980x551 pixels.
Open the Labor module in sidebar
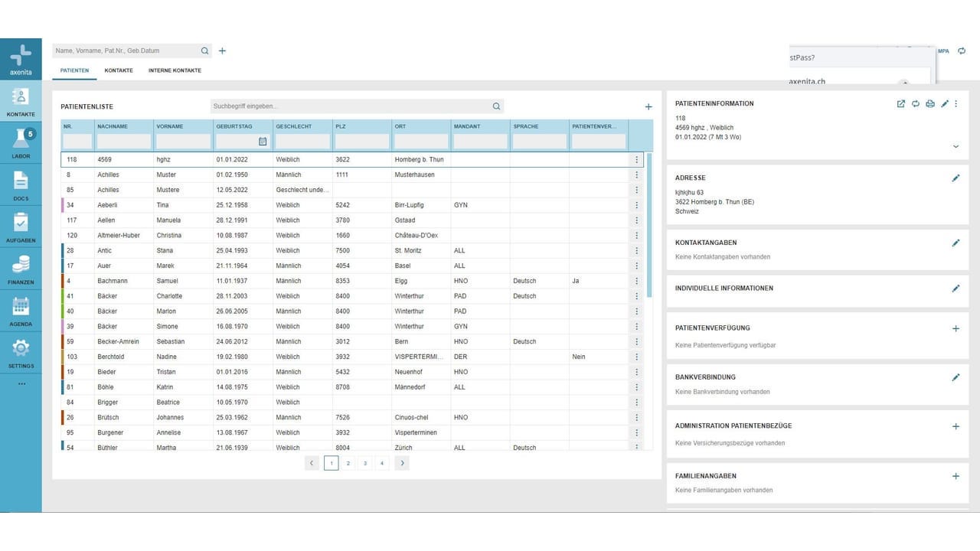(x=21, y=141)
